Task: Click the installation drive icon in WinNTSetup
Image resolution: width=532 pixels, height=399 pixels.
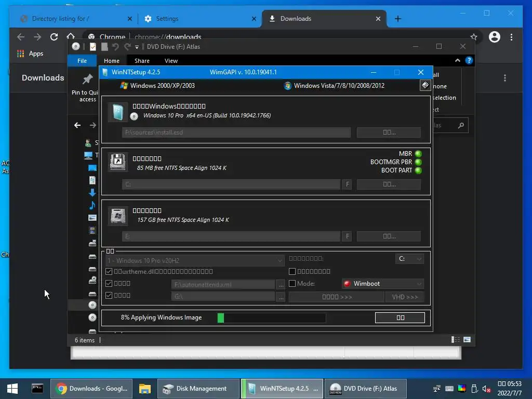Action: (118, 216)
